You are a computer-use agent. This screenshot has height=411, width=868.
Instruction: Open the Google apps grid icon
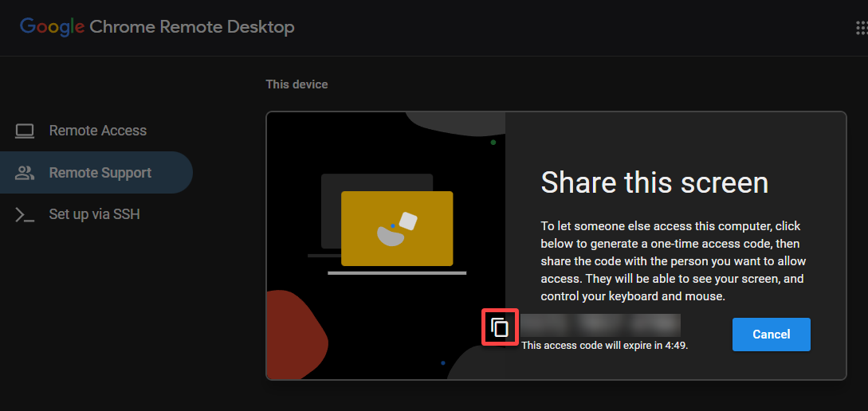[862, 28]
